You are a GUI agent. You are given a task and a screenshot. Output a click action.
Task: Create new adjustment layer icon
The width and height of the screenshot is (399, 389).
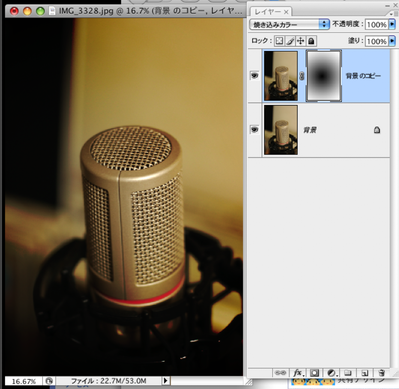[332, 373]
